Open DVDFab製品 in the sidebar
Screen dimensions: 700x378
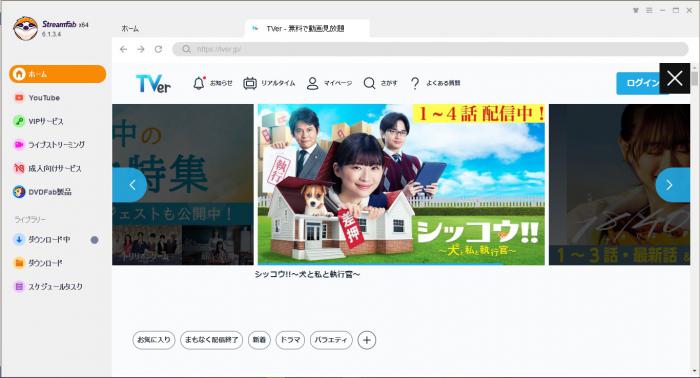pyautogui.click(x=42, y=192)
